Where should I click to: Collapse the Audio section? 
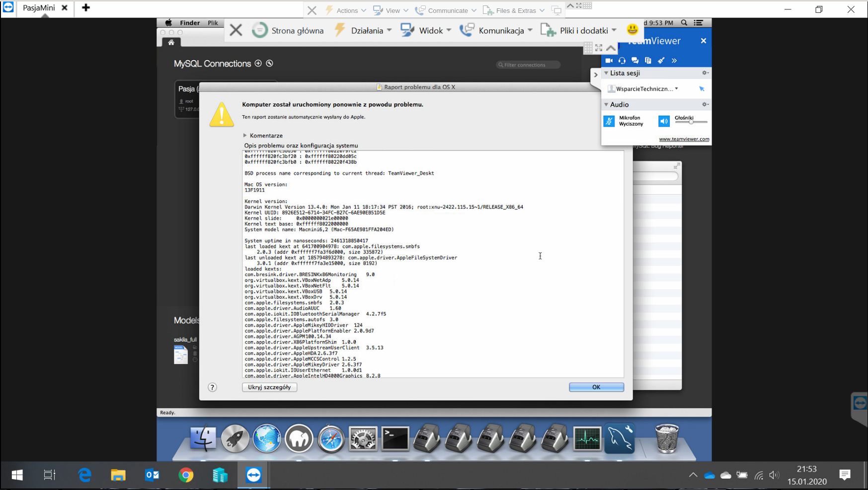click(606, 105)
